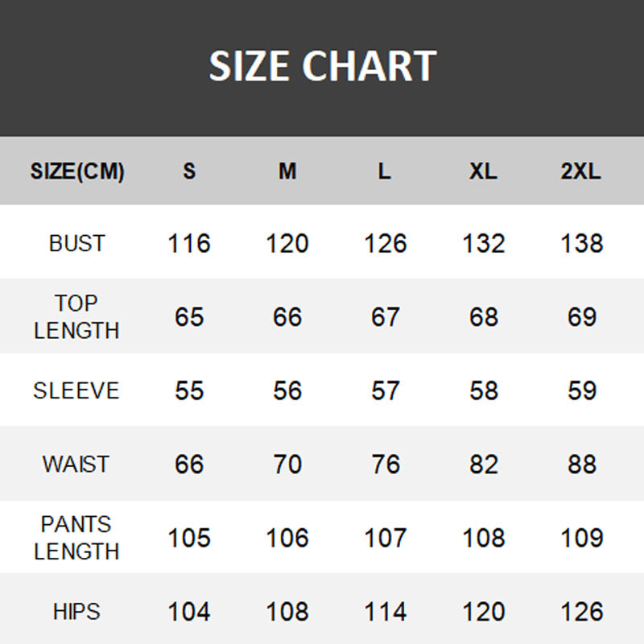
Task: Click the HIPS row label
Action: [76, 612]
